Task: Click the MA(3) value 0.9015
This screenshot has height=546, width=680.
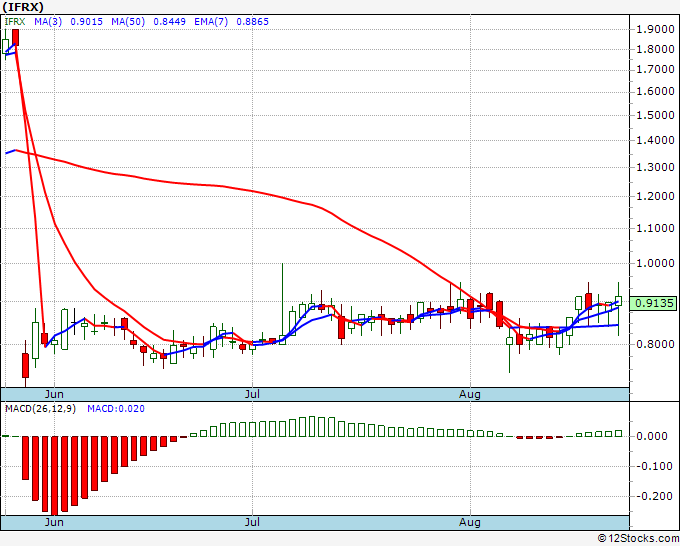Action: click(x=86, y=22)
